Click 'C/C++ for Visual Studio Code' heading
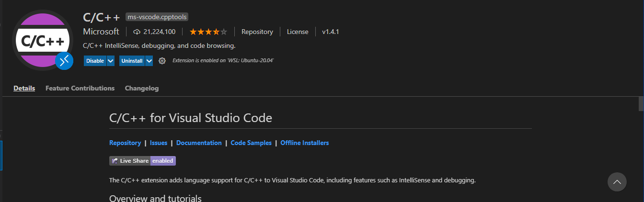 (x=191, y=117)
